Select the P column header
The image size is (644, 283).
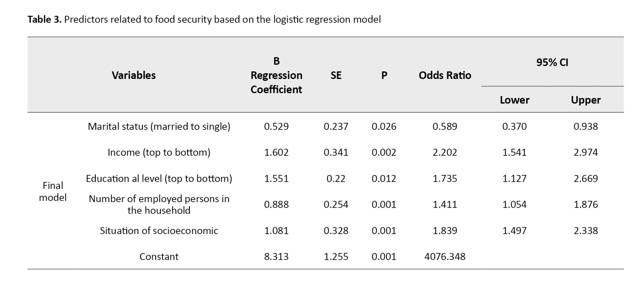tap(384, 75)
